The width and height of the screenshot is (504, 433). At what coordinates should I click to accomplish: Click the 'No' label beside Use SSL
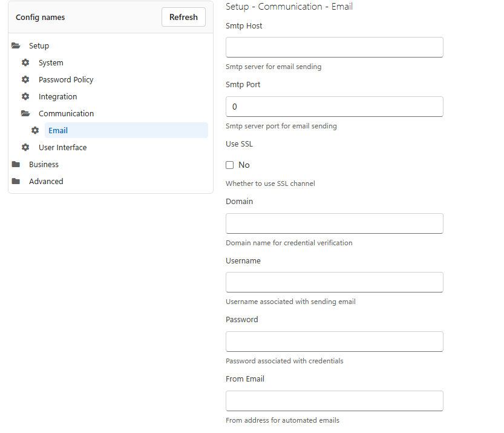(x=244, y=165)
